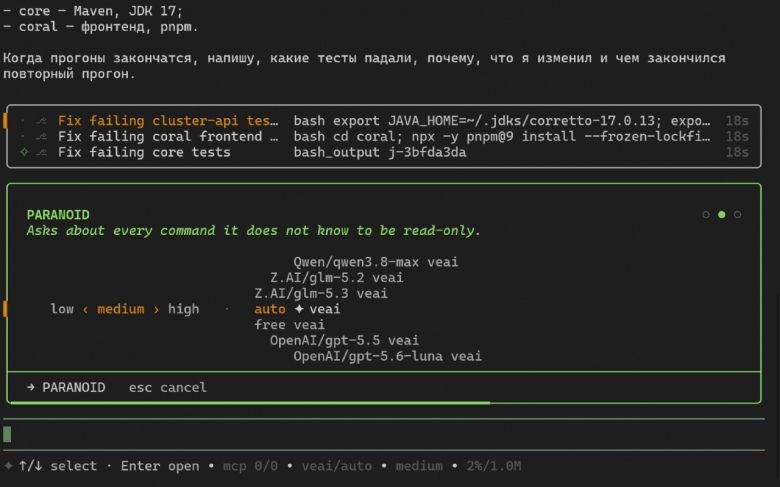Focus the prompt input line with cursor
The height and width of the screenshot is (487, 780).
pos(384,434)
